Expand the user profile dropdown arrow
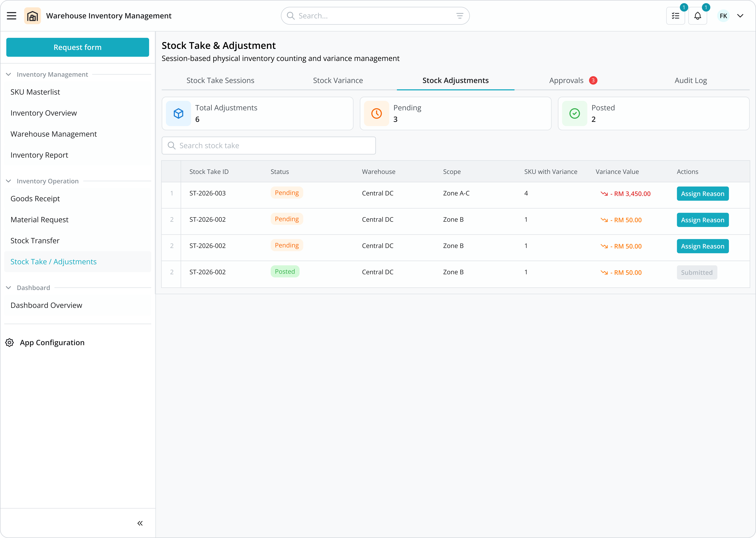Viewport: 756px width, 538px height. point(740,16)
